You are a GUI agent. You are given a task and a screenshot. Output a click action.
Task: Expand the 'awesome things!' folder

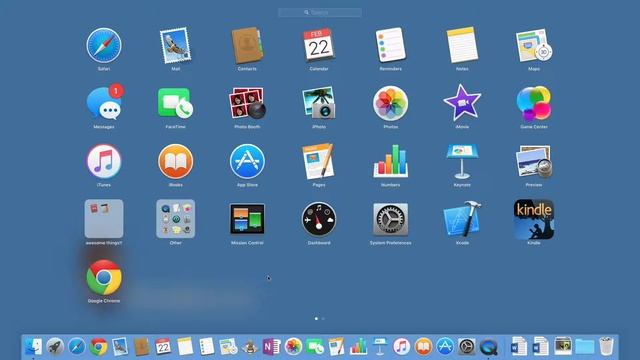click(104, 219)
